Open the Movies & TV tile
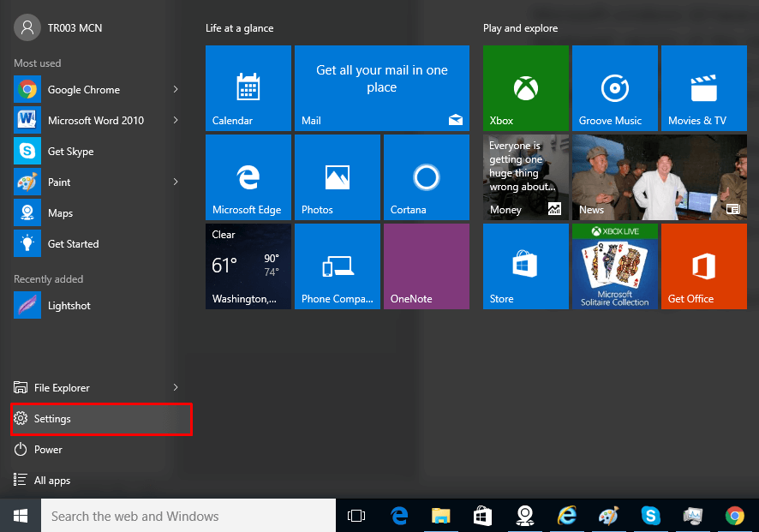The image size is (759, 532). tap(703, 88)
